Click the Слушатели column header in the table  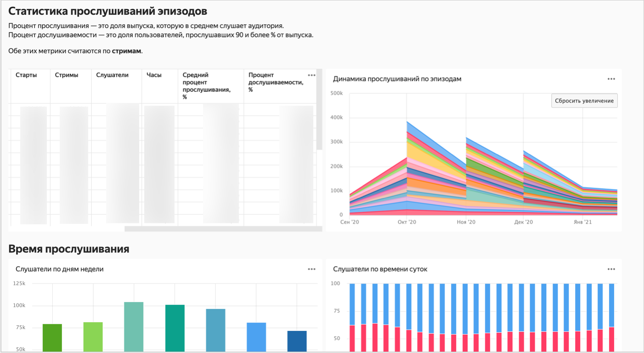(112, 75)
